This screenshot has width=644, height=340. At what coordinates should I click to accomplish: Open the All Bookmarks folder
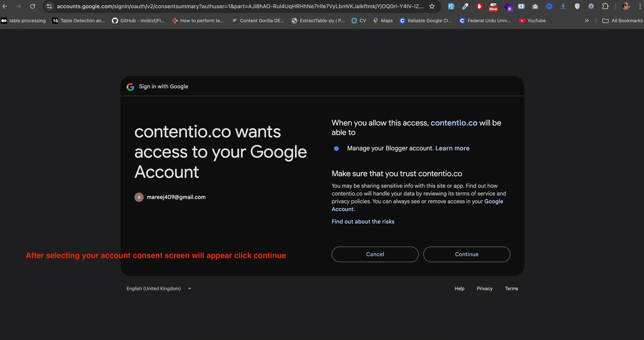[x=622, y=21]
